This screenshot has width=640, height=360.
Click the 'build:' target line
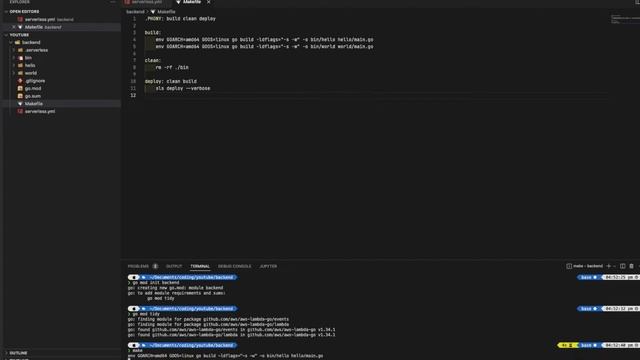coord(153,33)
